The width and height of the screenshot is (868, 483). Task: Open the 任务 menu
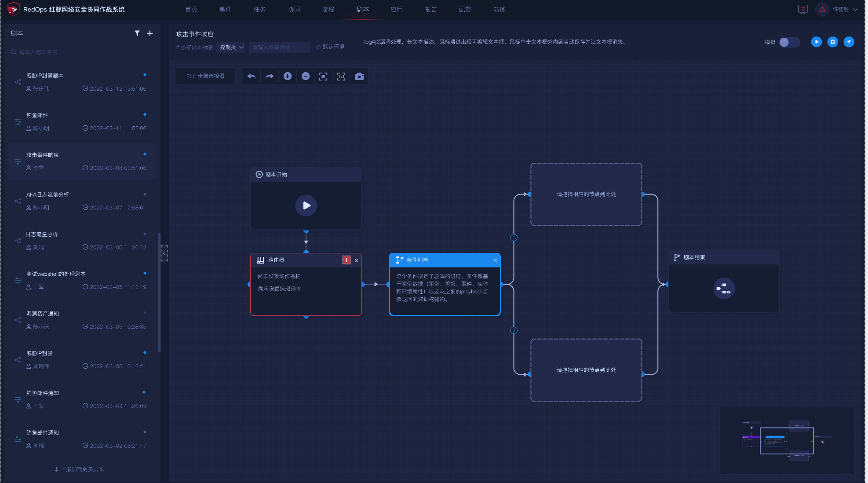(260, 9)
